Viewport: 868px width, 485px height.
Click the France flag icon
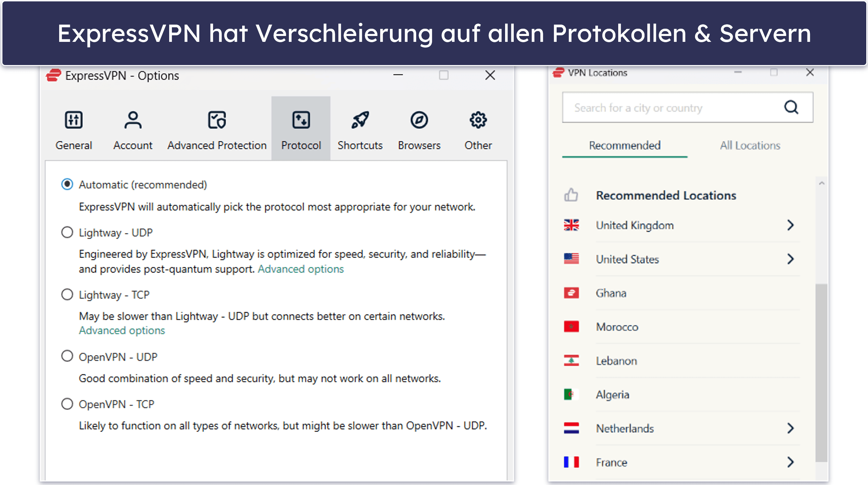(571, 462)
